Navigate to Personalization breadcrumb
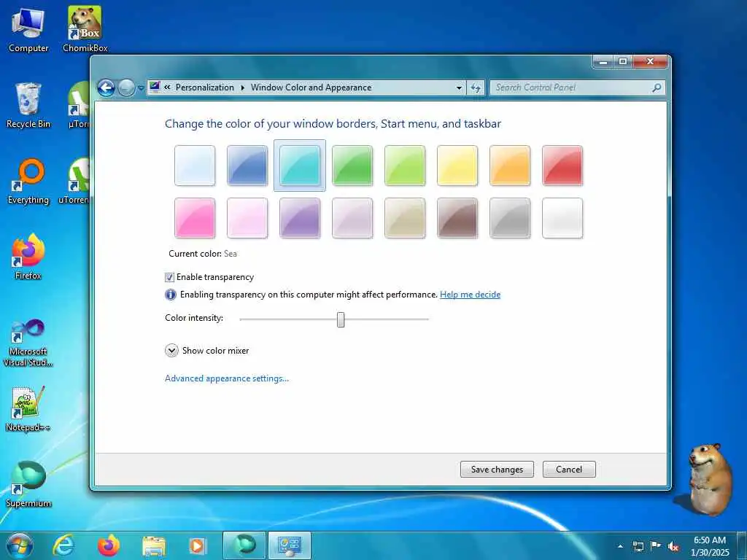Screen dimensions: 747x560 205,87
